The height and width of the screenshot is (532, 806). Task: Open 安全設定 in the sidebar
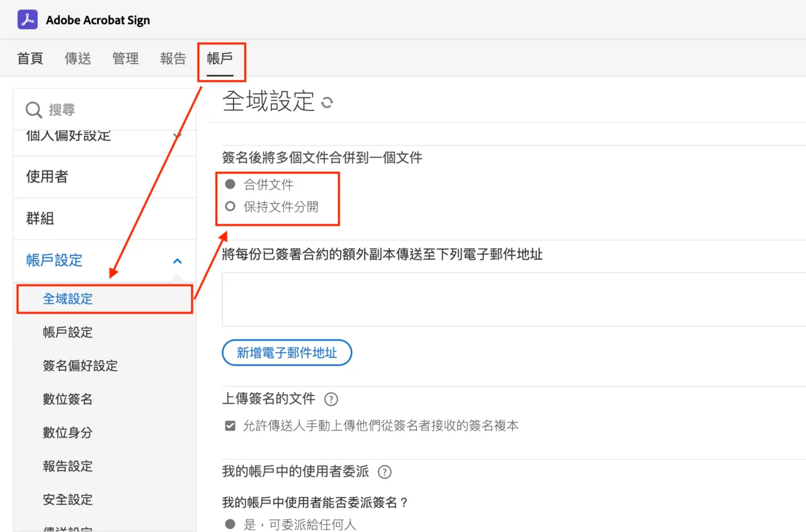(68, 499)
